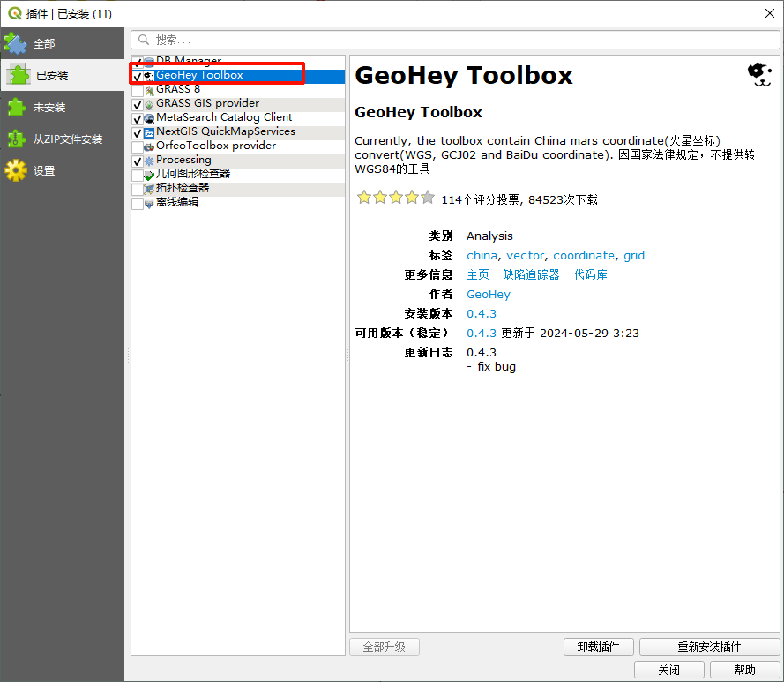Image resolution: width=784 pixels, height=682 pixels.
Task: Click the 设置 gear icon
Action: point(16,170)
